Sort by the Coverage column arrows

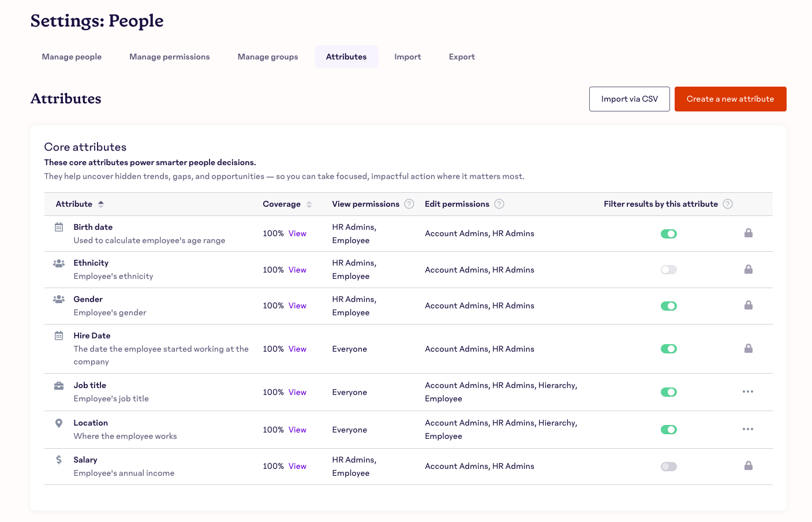click(309, 204)
